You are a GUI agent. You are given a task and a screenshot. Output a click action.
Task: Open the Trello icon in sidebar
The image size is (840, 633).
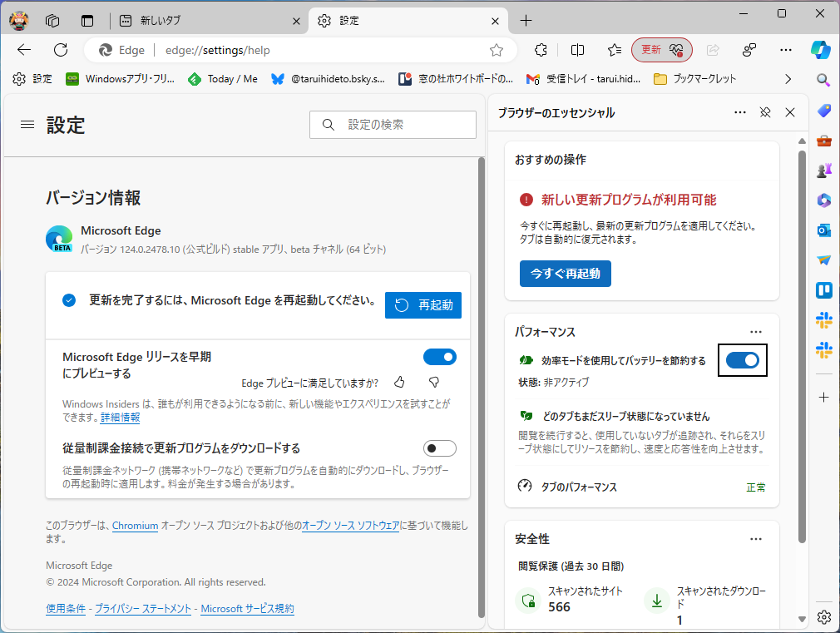coord(823,290)
